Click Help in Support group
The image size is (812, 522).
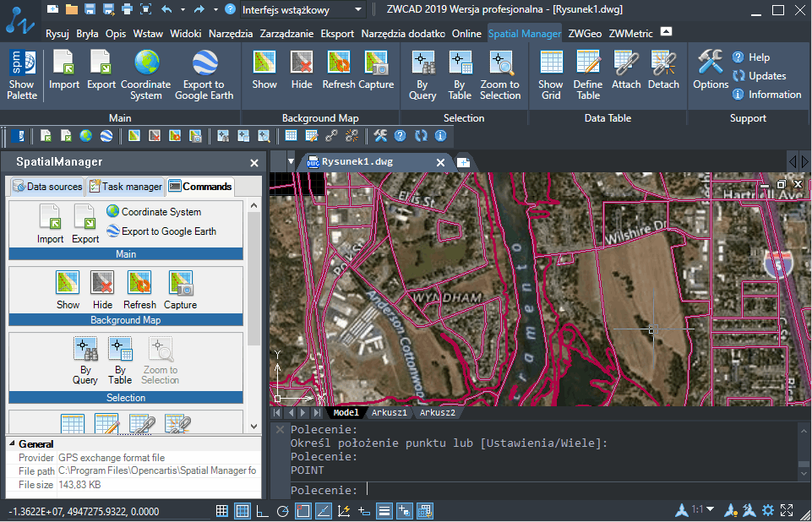point(751,57)
